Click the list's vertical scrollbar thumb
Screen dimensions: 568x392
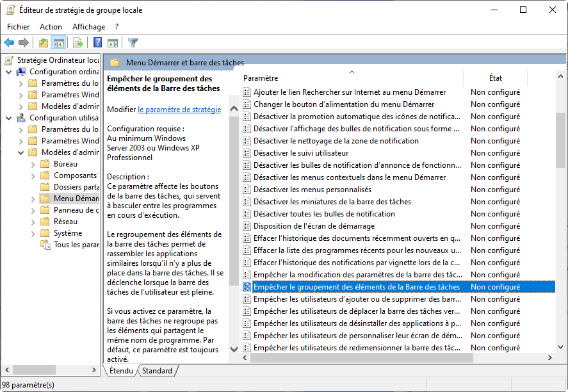tap(560, 140)
